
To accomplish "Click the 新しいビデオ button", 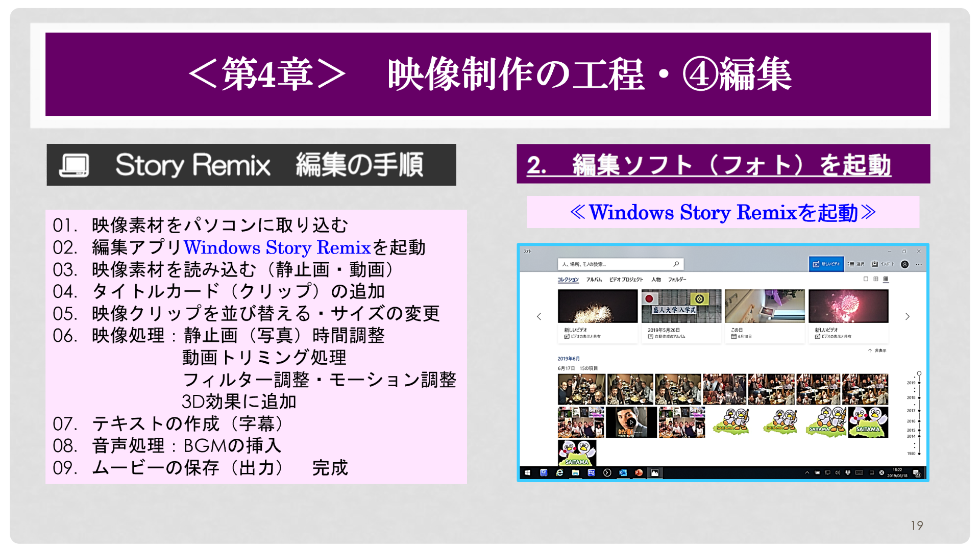I will pos(826,264).
